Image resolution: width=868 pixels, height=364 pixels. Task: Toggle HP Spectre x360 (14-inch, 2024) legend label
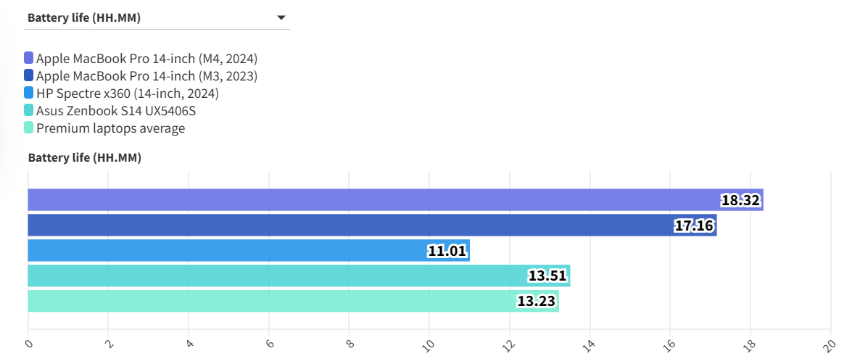tap(128, 93)
